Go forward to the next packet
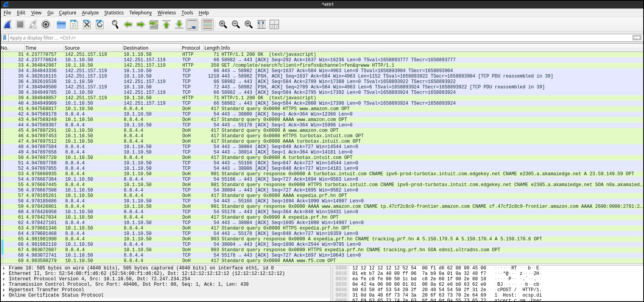Viewport: 644px width, 302px height. [x=141, y=24]
